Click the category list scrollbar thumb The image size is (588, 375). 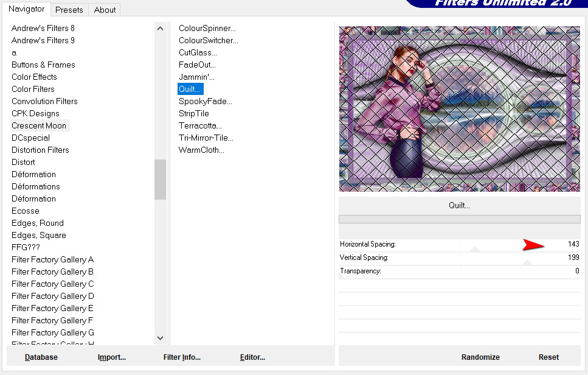point(160,179)
